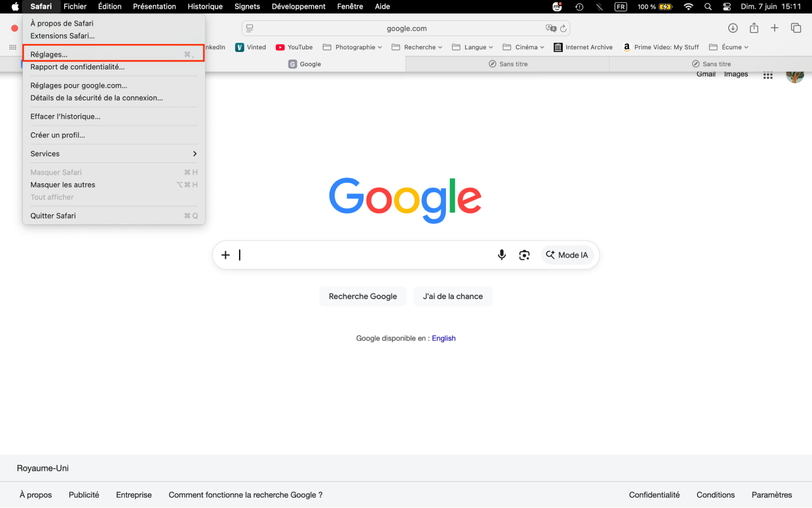The width and height of the screenshot is (812, 508).
Task: Activate Mode IA button
Action: coord(567,255)
